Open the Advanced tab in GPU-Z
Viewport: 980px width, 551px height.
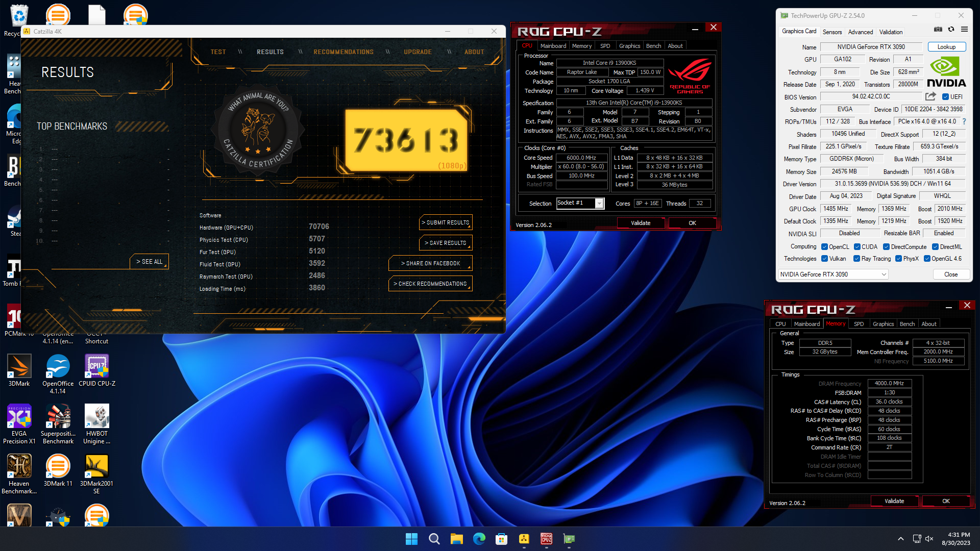click(860, 32)
